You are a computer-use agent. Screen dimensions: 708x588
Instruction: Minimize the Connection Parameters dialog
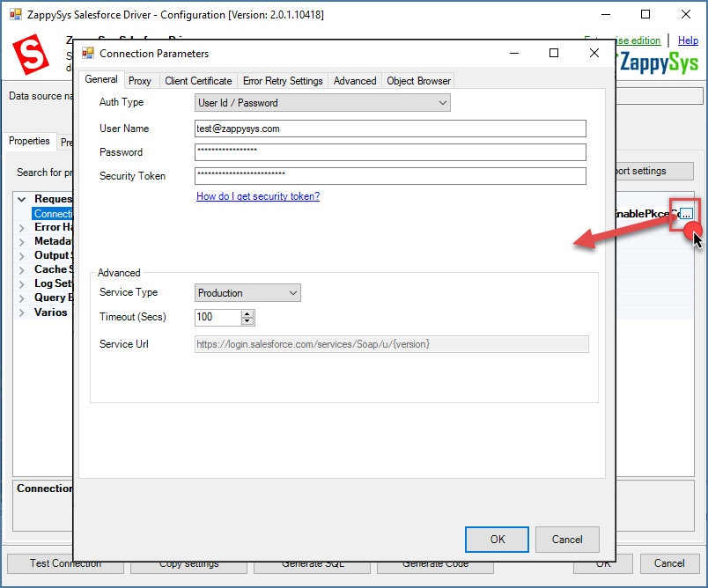(514, 53)
